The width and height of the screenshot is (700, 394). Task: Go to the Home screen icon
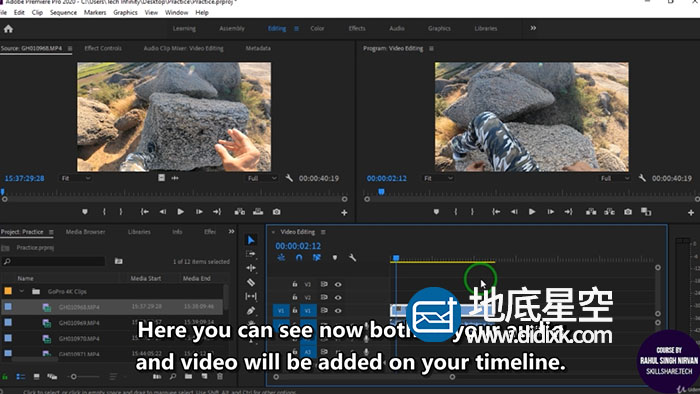pyautogui.click(x=8, y=29)
